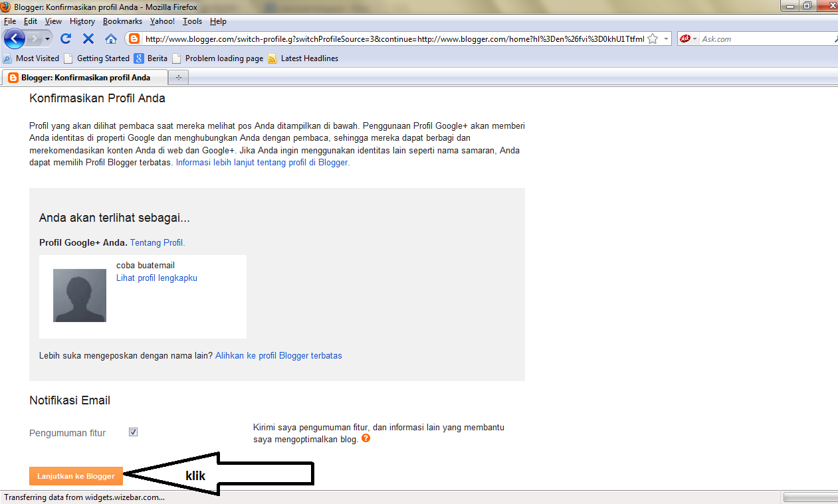
Task: Click the status bar page-load progress bar
Action: pos(810,497)
